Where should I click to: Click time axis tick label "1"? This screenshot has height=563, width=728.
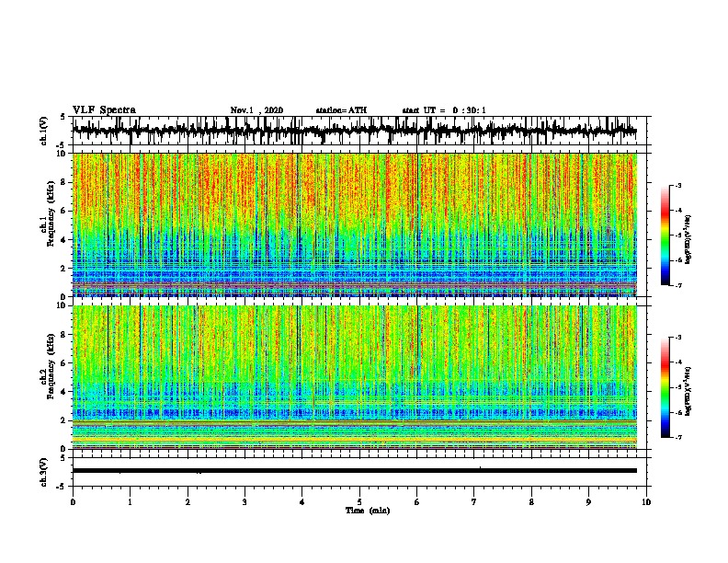click(x=130, y=501)
